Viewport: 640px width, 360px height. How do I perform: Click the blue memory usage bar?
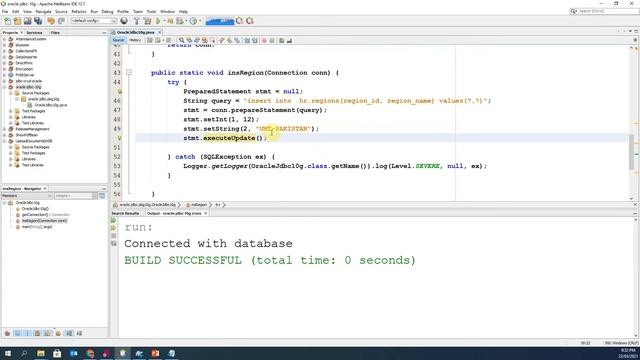[x=220, y=21]
